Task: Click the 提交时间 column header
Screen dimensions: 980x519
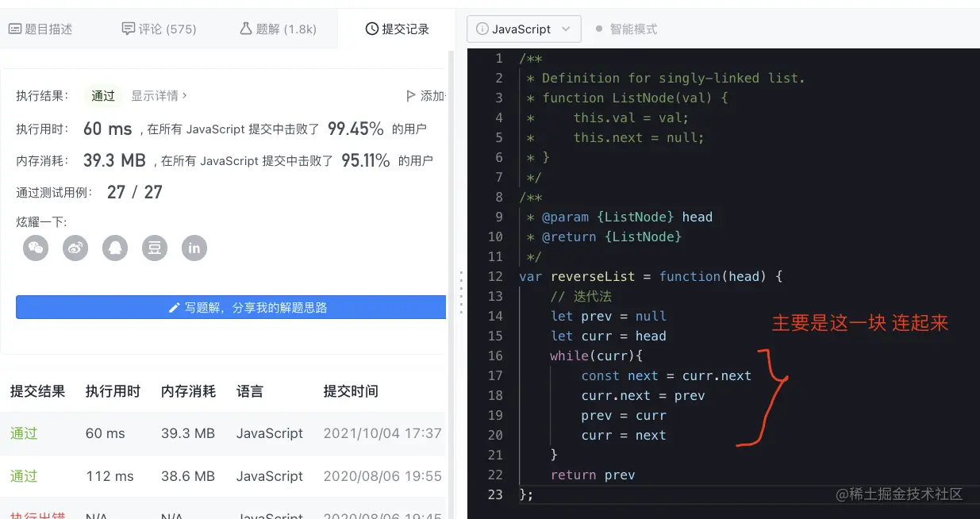Action: point(351,391)
